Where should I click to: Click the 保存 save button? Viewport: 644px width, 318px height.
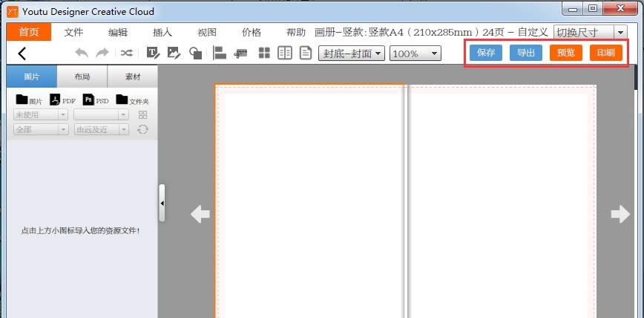(x=486, y=53)
